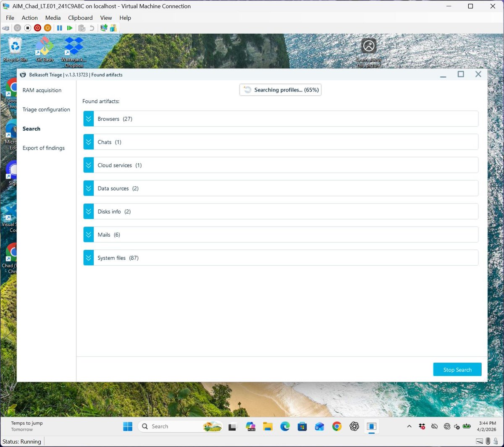
Task: Select the Search sidebar section
Action: click(31, 129)
